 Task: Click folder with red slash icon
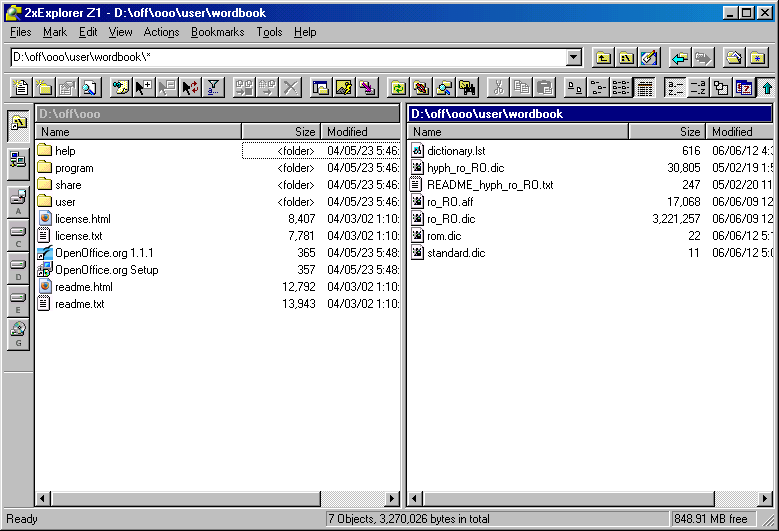pyautogui.click(x=421, y=88)
